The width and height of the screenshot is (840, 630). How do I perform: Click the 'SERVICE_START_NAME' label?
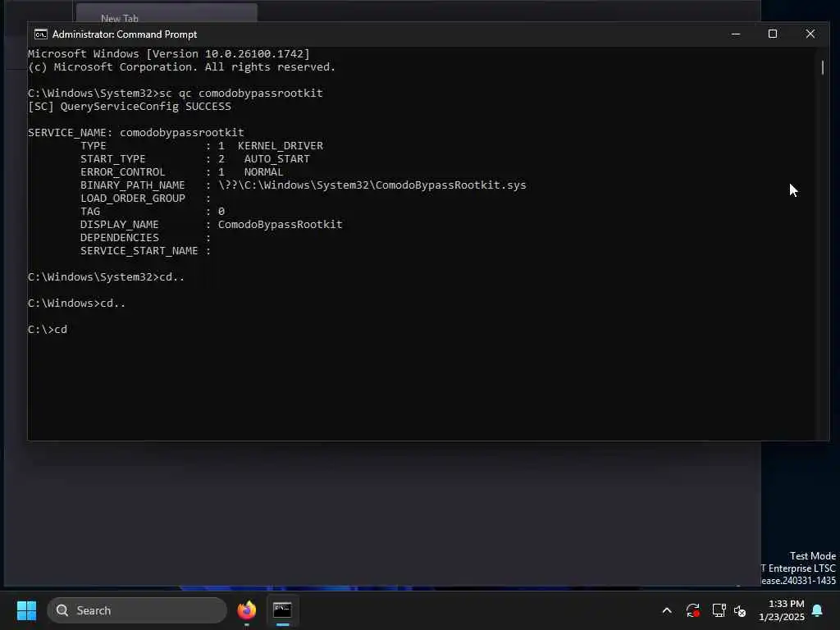click(x=139, y=251)
